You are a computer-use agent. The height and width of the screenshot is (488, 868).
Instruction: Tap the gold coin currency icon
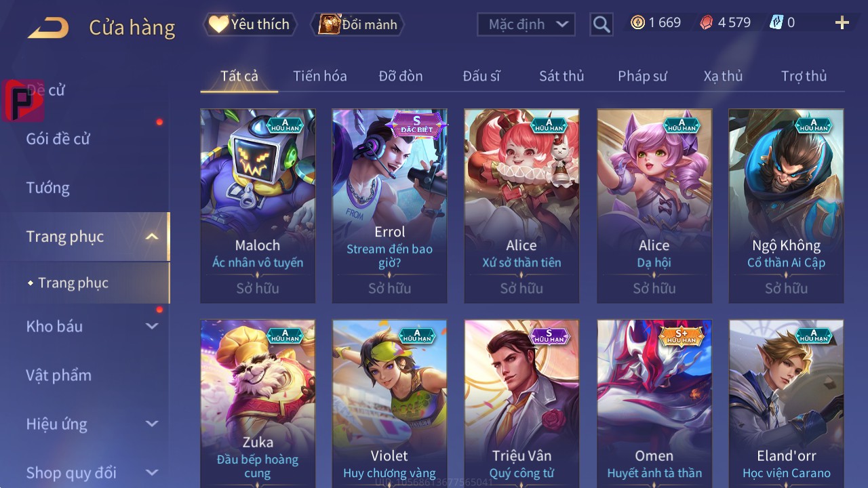637,22
